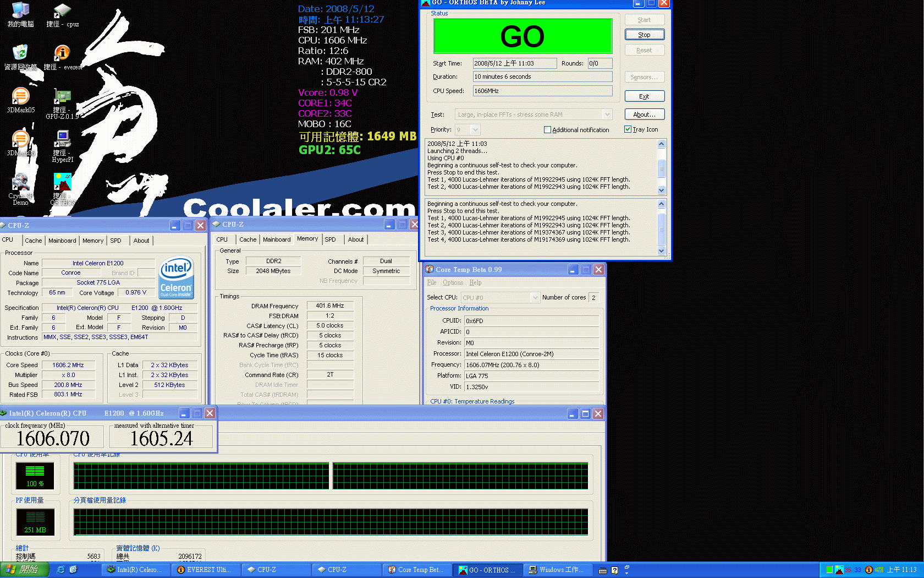The image size is (924, 578).
Task: Click the CPU usage 100% gauge
Action: (35, 476)
